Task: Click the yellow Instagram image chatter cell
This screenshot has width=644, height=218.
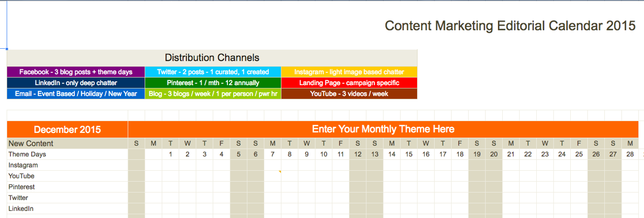Action: click(349, 72)
